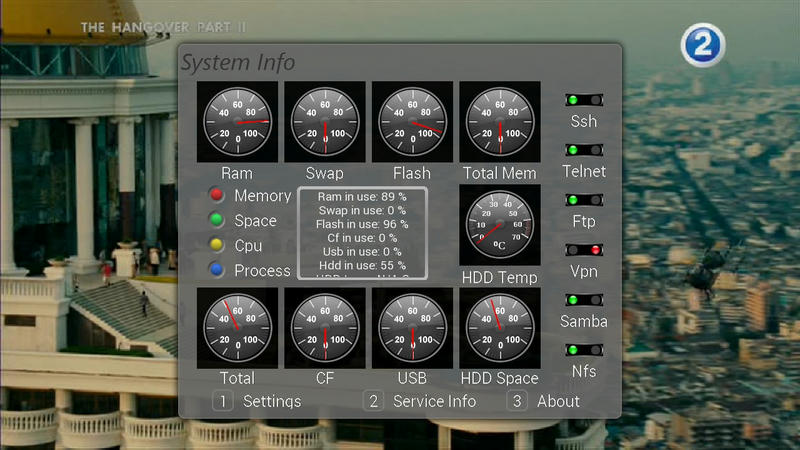800x450 pixels.
Task: Click "Cf in use: 0 %" line
Action: coord(362,238)
